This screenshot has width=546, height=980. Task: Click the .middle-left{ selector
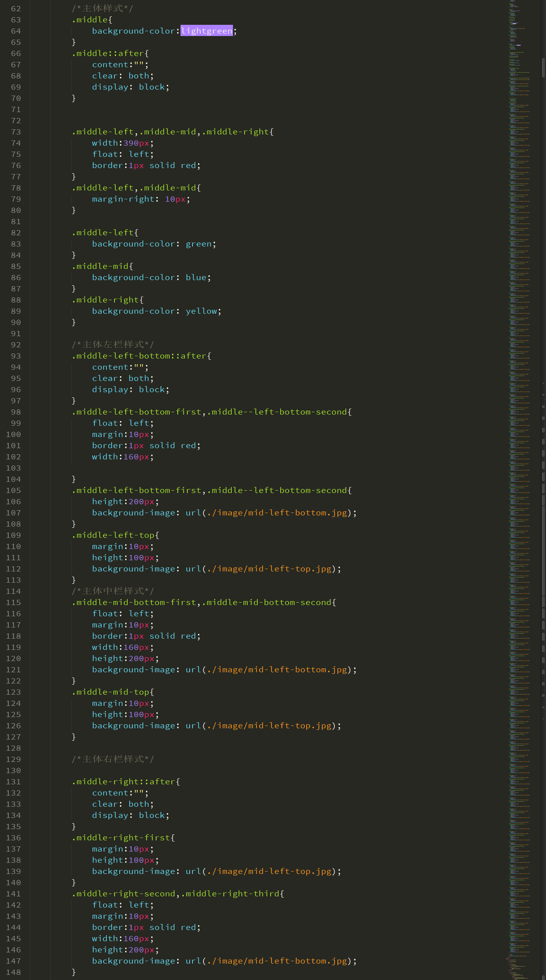(105, 232)
